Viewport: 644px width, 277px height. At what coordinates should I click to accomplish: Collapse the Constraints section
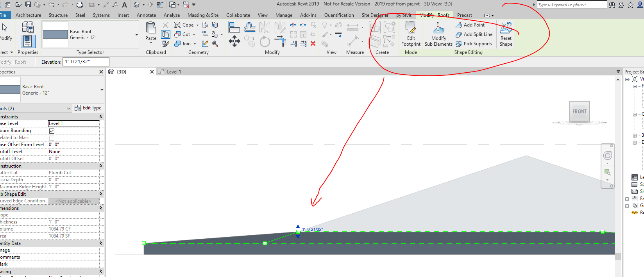[x=100, y=117]
